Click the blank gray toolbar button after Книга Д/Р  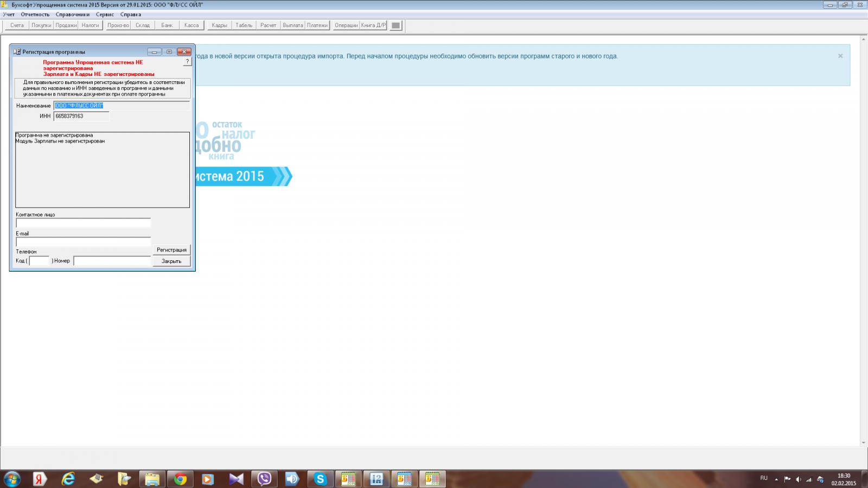point(396,25)
